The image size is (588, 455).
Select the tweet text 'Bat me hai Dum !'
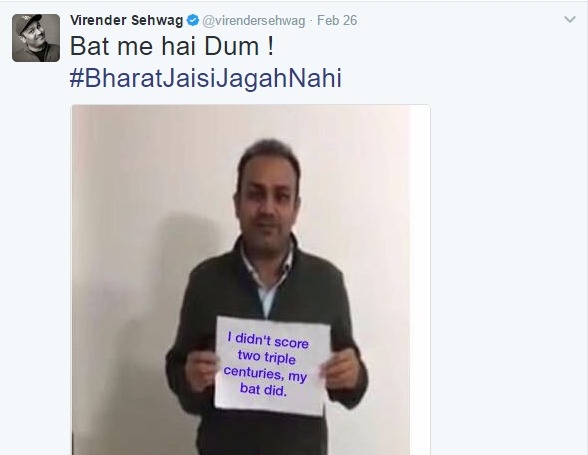pos(172,47)
